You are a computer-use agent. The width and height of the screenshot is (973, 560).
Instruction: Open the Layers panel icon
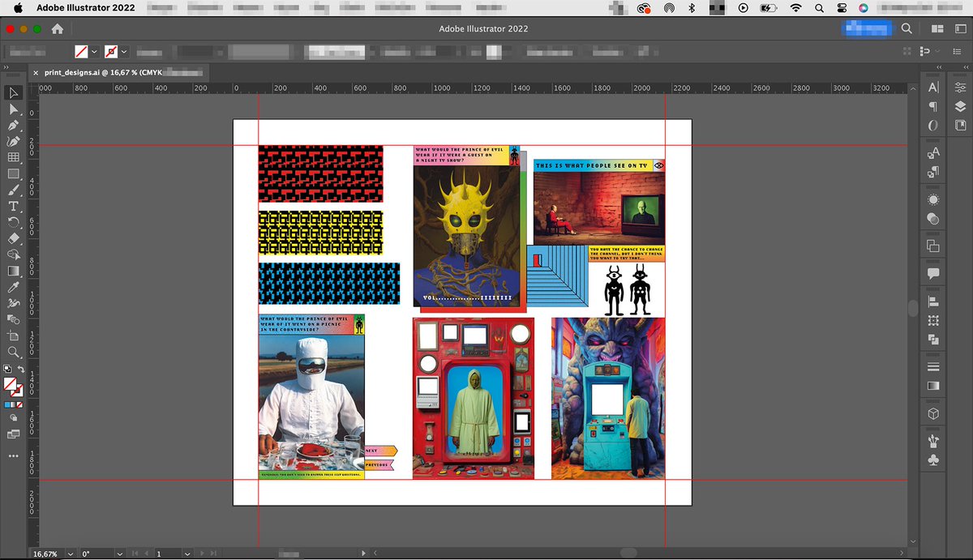(961, 106)
